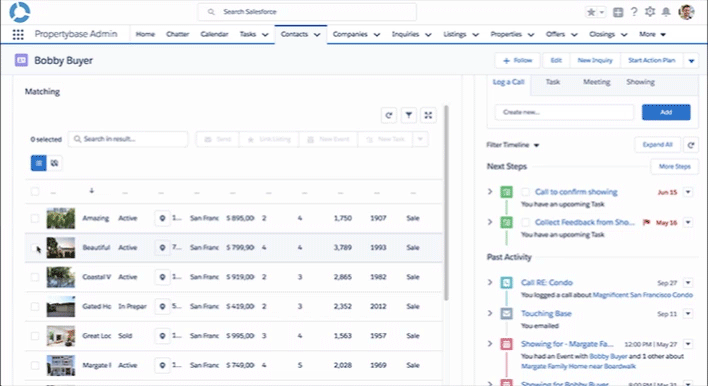The width and height of the screenshot is (708, 386).
Task: Switch to the Log a Call tab
Action: point(508,82)
